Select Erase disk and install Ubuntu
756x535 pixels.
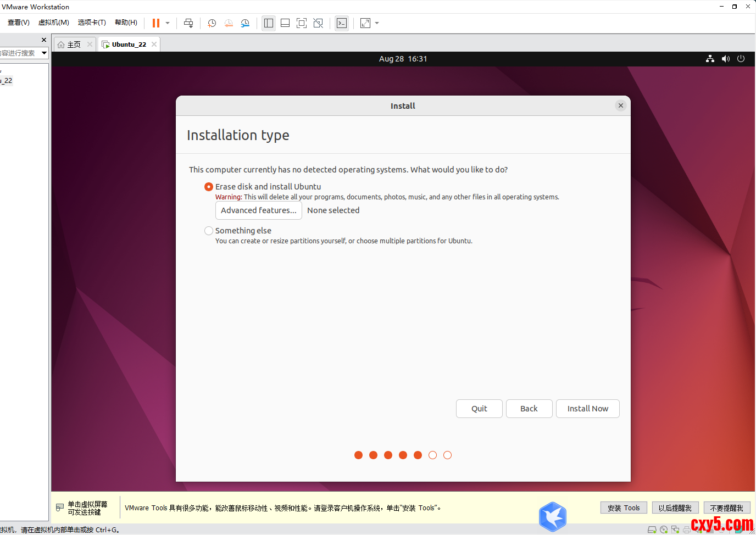click(x=209, y=187)
